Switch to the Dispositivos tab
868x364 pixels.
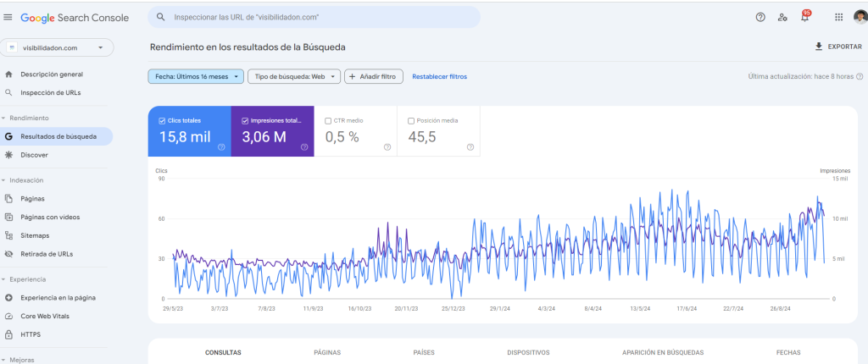528,352
